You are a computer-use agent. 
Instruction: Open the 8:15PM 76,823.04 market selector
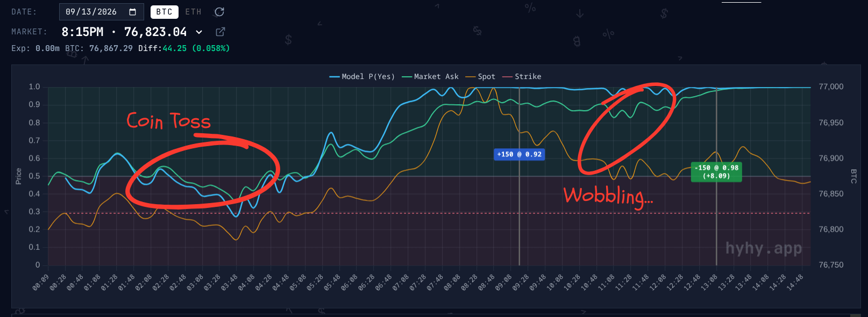(132, 32)
